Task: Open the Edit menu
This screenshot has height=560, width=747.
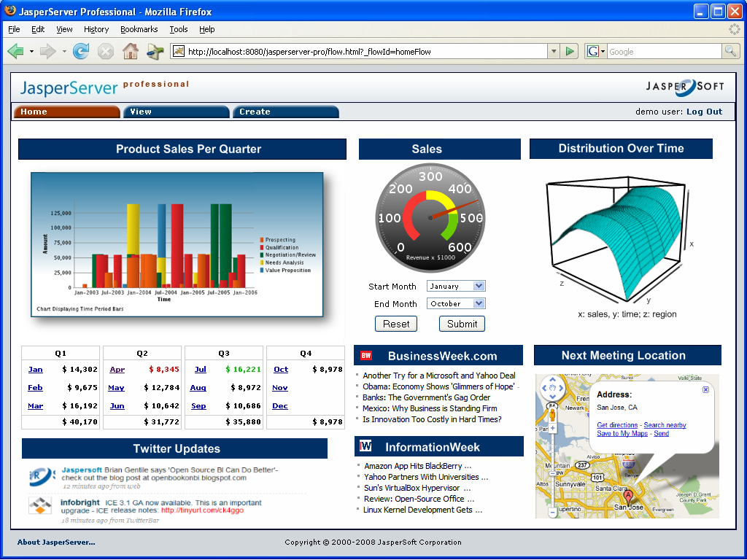Action: pyautogui.click(x=38, y=29)
